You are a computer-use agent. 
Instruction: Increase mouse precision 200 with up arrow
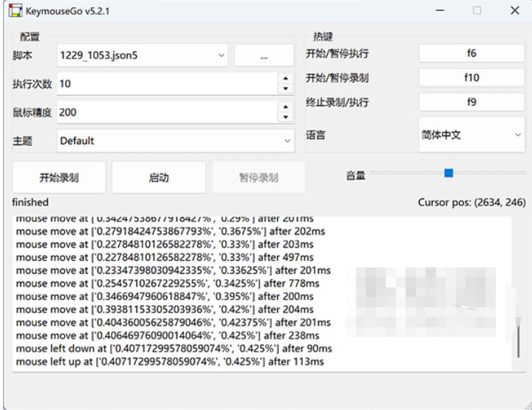(x=286, y=107)
